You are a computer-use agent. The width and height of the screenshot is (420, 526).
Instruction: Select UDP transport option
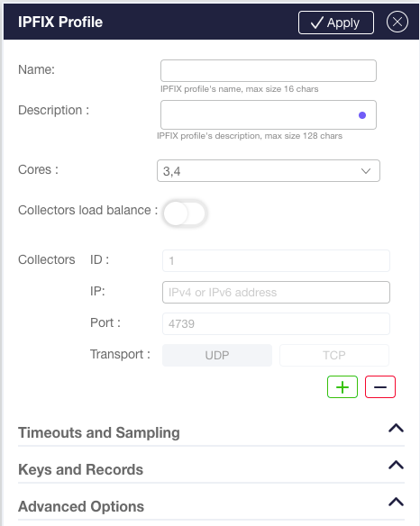217,355
